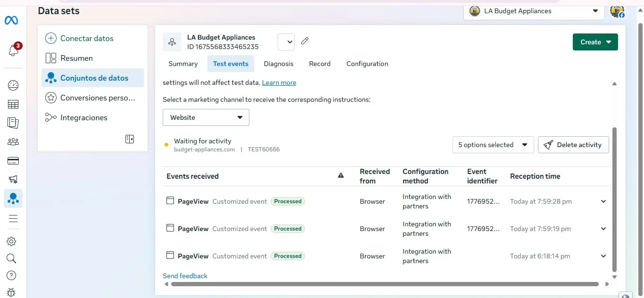Screen dimensions: 644x298
Task: Open Resumen in the side panel
Action: coord(92,58)
